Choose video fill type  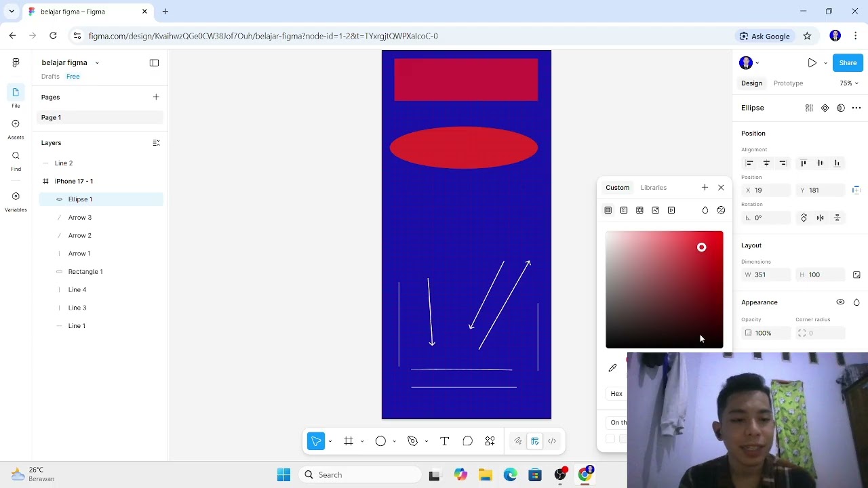coord(671,210)
